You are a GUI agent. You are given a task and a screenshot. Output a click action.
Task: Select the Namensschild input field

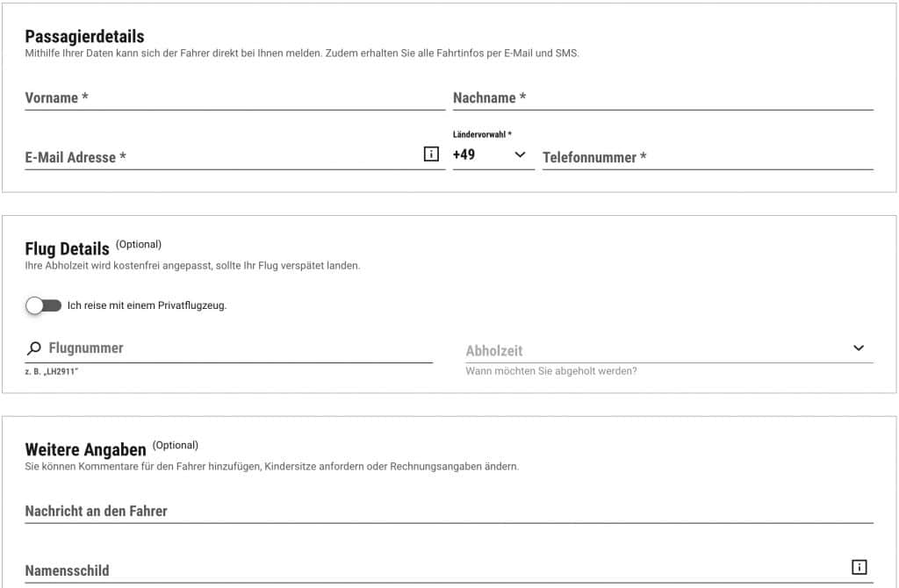tap(351, 570)
